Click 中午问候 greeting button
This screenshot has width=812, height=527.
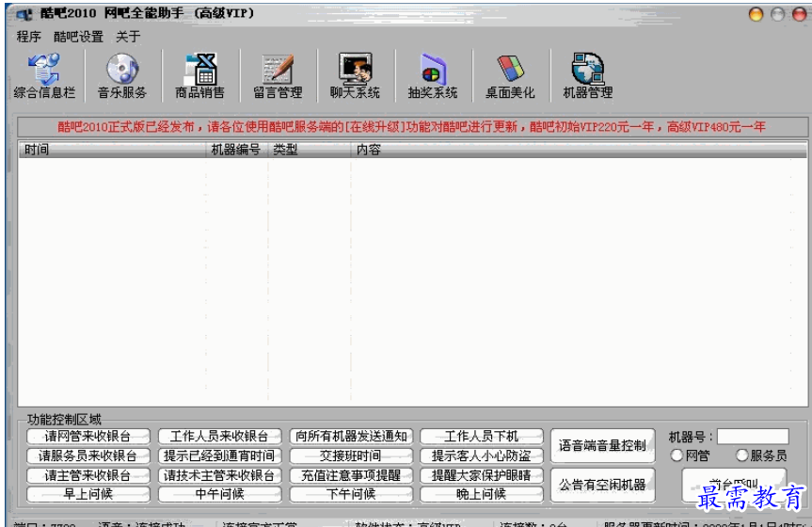(x=219, y=494)
